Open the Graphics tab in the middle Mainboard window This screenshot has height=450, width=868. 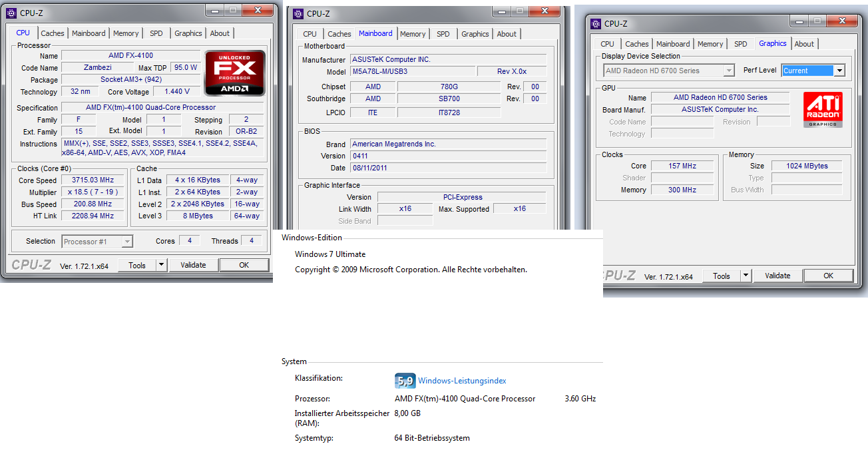[x=475, y=34]
